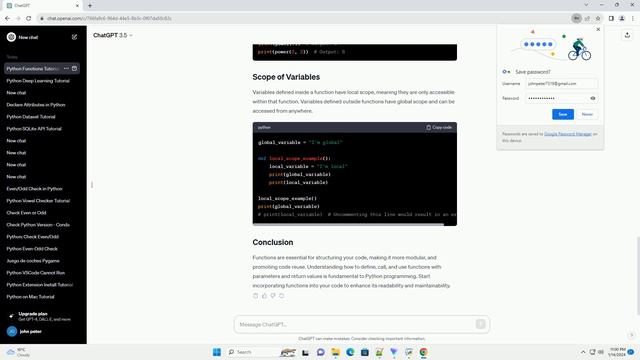Click the Save password button
This screenshot has height=360, width=640.
[x=563, y=114]
